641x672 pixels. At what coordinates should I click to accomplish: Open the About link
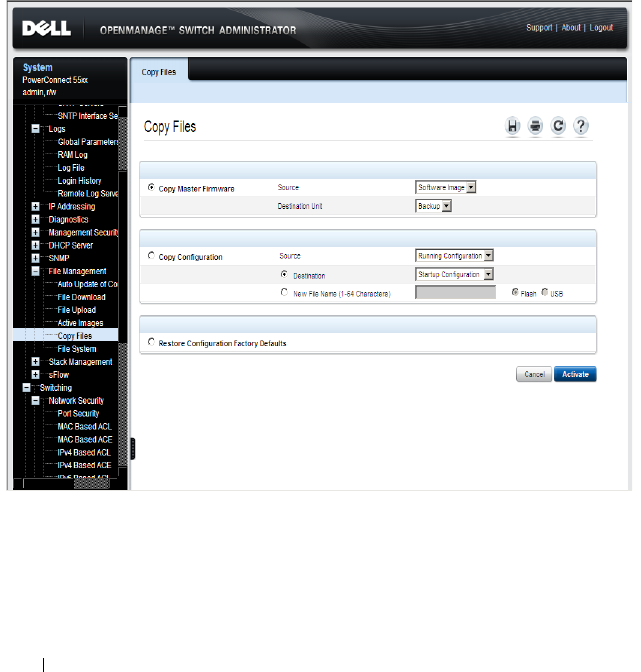coord(571,27)
